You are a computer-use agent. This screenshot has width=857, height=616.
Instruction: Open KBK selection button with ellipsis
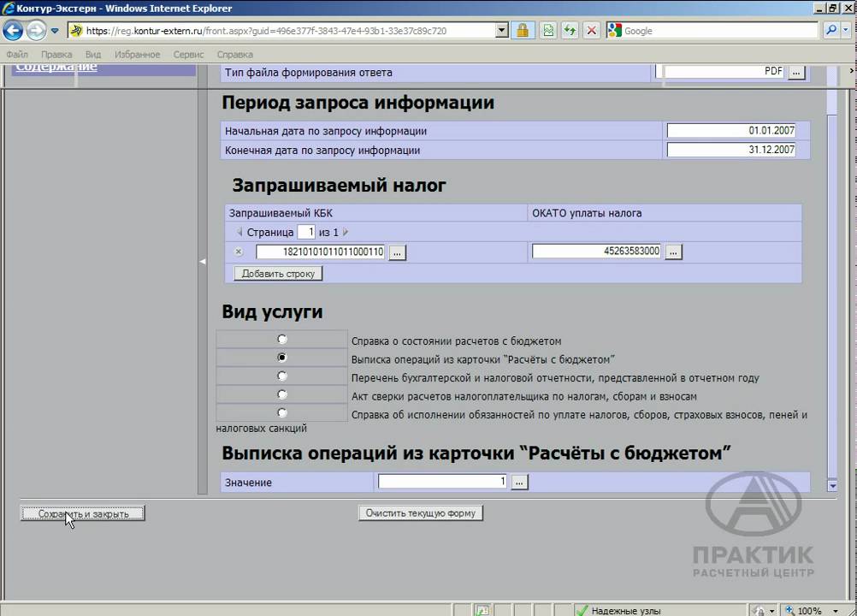tap(398, 252)
